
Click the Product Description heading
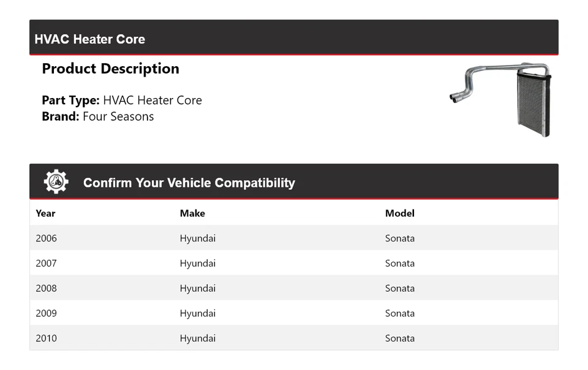[110, 69]
